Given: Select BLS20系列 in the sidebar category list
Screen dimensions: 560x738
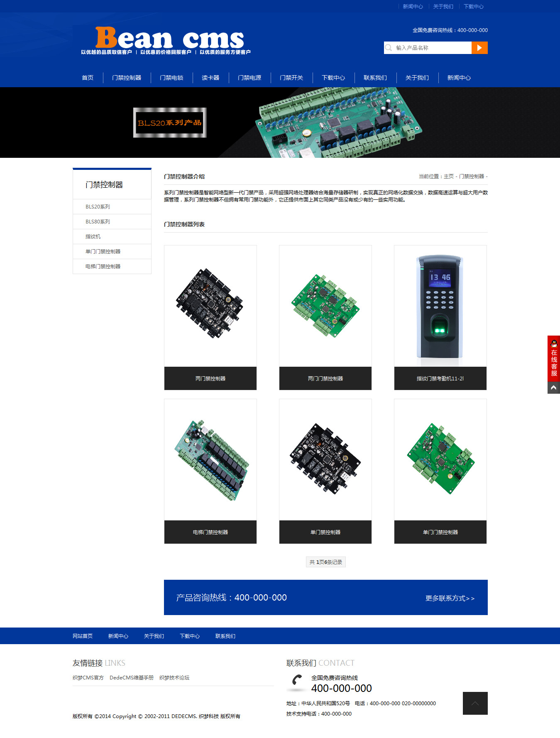Looking at the screenshot, I should coord(98,207).
